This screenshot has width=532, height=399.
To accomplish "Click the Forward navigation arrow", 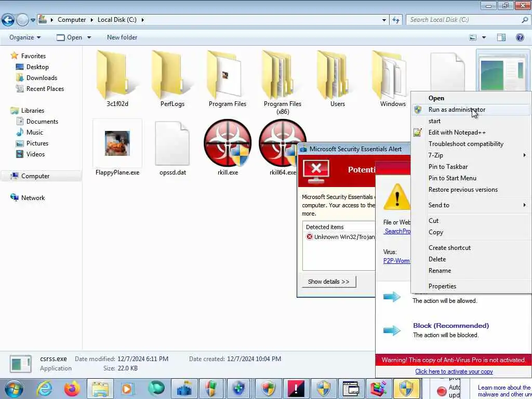I will [x=22, y=20].
